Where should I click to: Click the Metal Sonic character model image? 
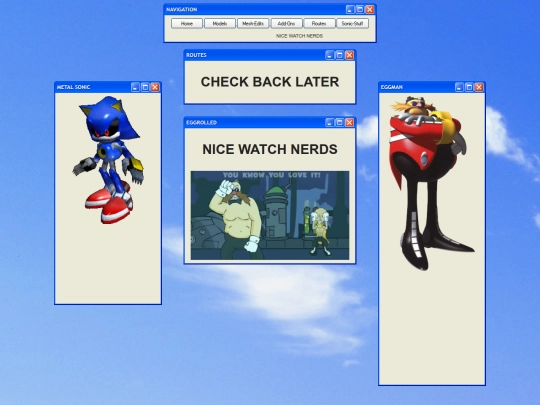[x=108, y=160]
